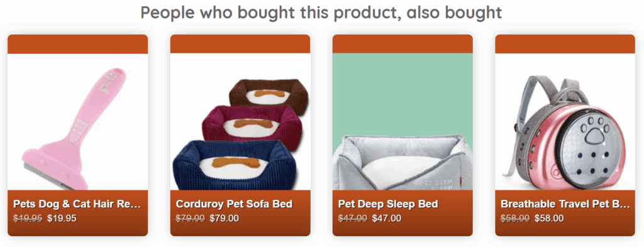
Task: Click the $19.95 current price
Action: pos(62,218)
